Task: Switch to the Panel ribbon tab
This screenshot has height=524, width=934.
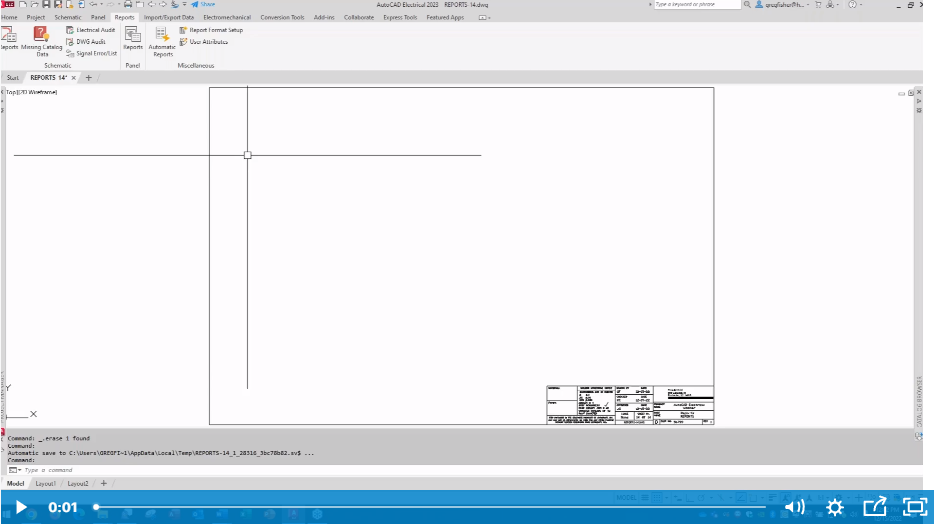Action: [98, 17]
